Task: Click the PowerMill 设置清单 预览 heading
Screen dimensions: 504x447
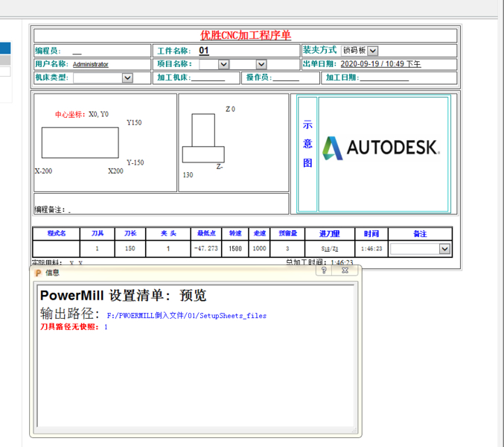Action: [123, 295]
